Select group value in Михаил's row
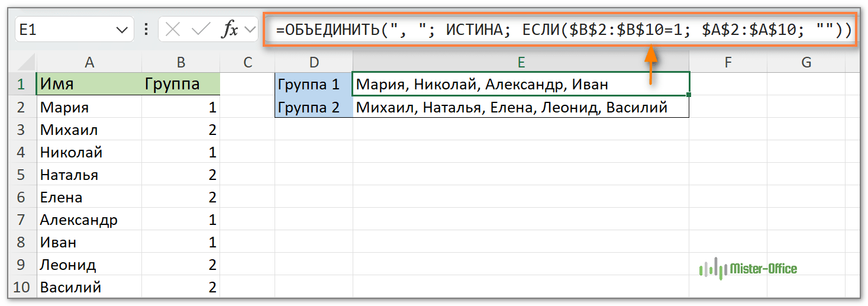Screen dimensions: 868x306 click(x=181, y=130)
